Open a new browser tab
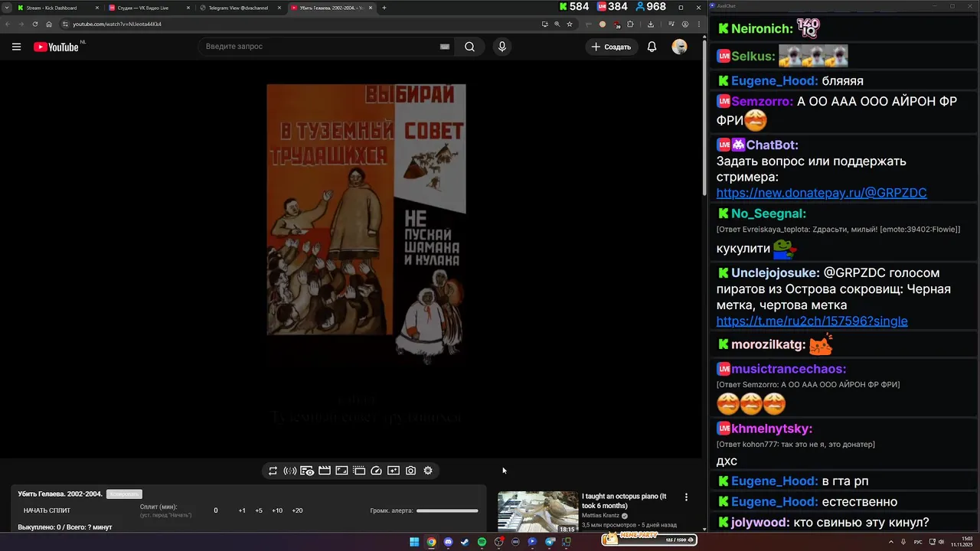Viewport: 980px width, 551px height. pyautogui.click(x=384, y=8)
